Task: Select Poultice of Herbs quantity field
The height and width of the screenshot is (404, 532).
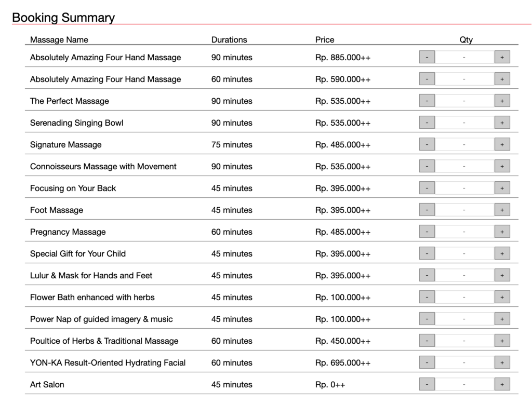Action: pyautogui.click(x=464, y=341)
